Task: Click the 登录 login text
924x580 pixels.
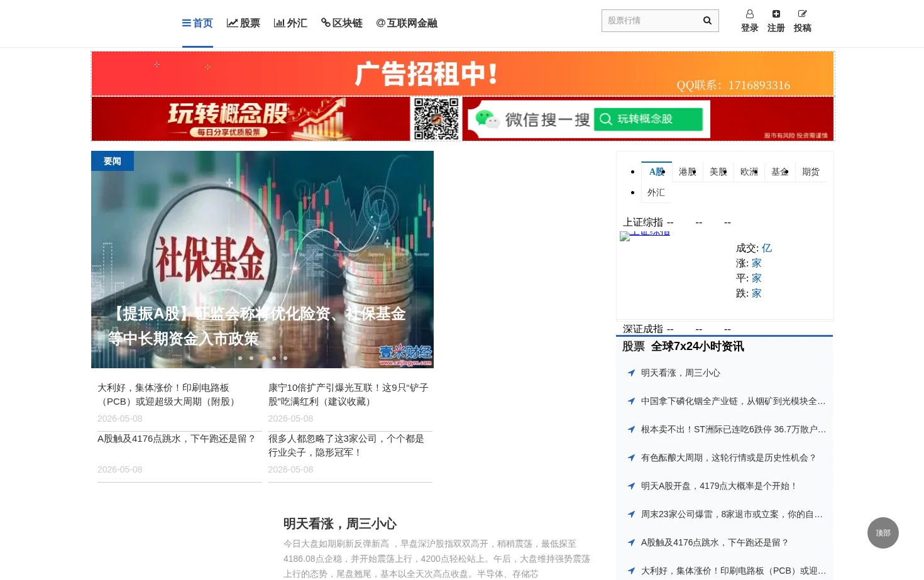Action: coord(750,28)
